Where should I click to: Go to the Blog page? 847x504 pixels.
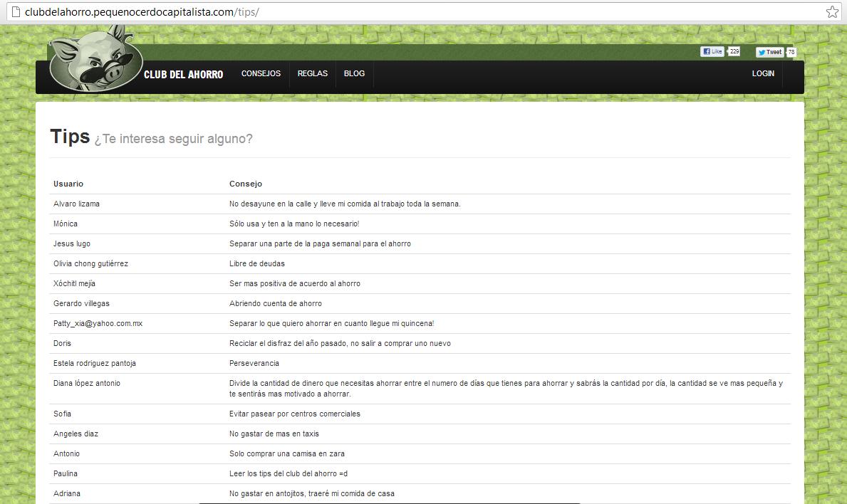[x=354, y=74]
